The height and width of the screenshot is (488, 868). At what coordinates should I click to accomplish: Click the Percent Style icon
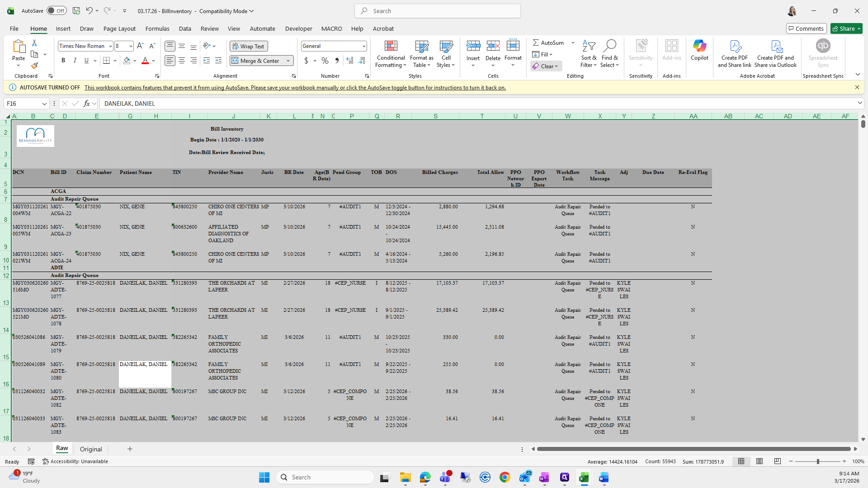click(325, 61)
